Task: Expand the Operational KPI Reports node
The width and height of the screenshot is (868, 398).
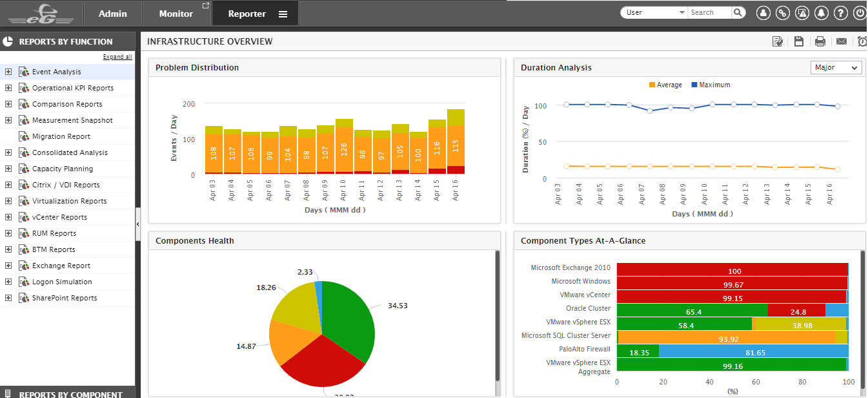Action: click(8, 88)
